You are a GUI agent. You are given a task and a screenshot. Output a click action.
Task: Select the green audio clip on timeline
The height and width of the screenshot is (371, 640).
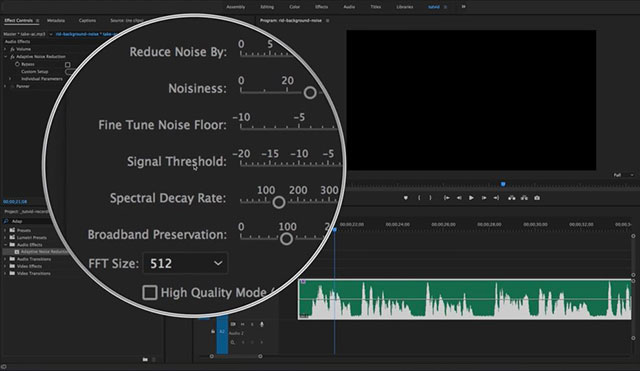(x=465, y=299)
